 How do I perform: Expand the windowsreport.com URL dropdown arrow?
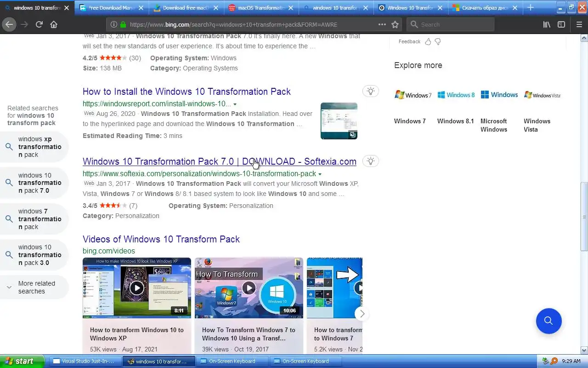235,104
